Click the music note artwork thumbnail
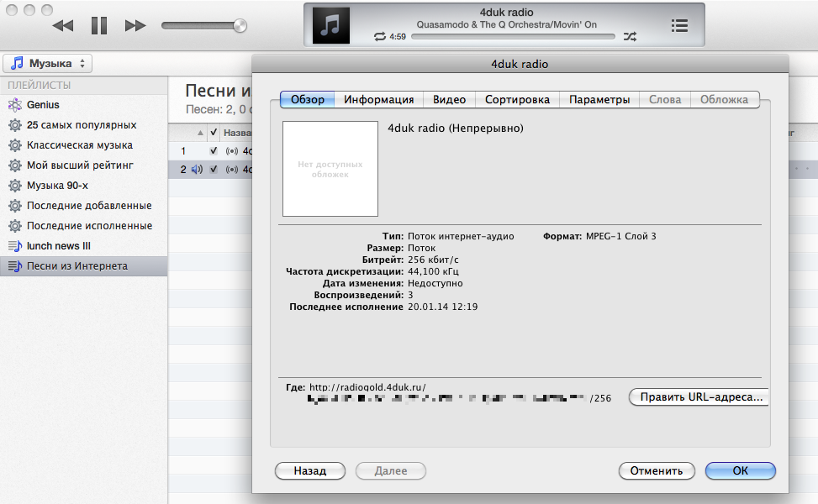The width and height of the screenshot is (818, 504). click(330, 25)
